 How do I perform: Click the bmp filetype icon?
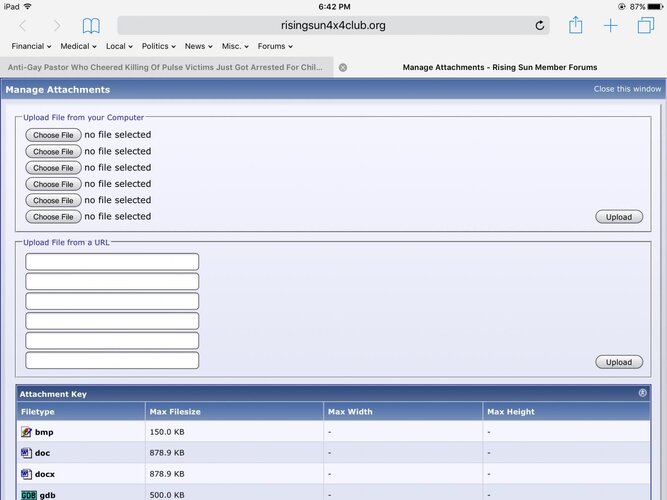coord(26,432)
